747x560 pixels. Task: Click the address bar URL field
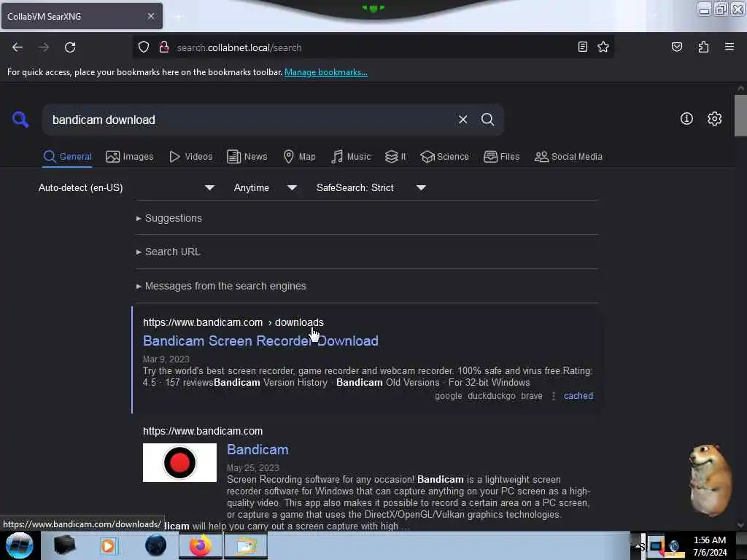[371, 47]
